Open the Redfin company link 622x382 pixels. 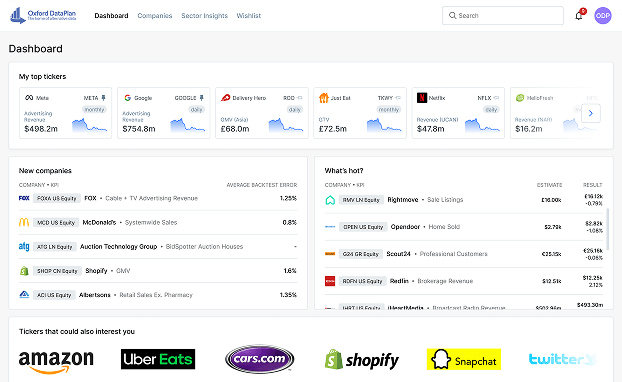click(399, 280)
